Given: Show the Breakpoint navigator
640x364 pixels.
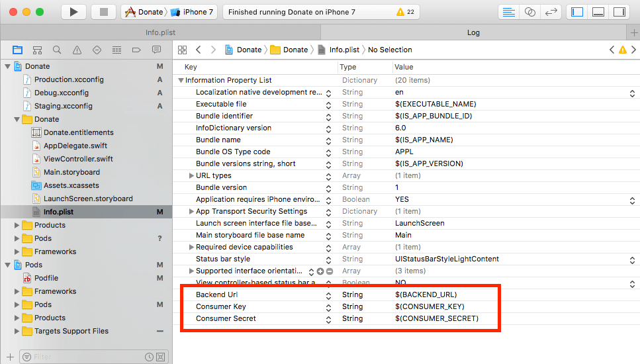Looking at the screenshot, I should (x=136, y=50).
